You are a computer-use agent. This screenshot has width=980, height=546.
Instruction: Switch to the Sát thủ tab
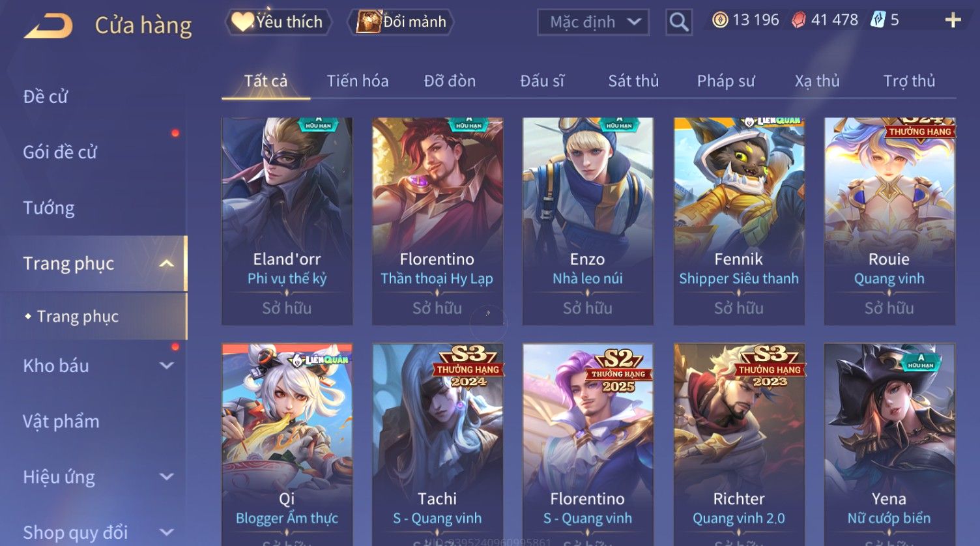pos(633,81)
